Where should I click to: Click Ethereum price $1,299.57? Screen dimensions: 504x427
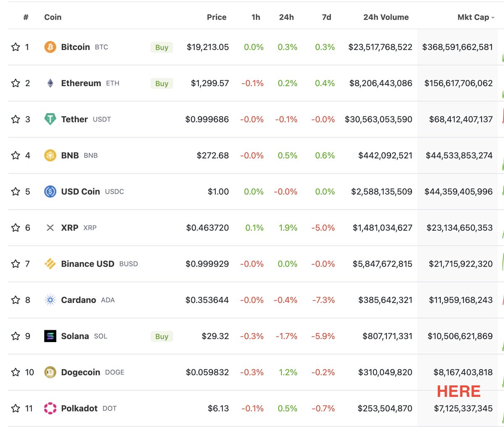pyautogui.click(x=210, y=83)
